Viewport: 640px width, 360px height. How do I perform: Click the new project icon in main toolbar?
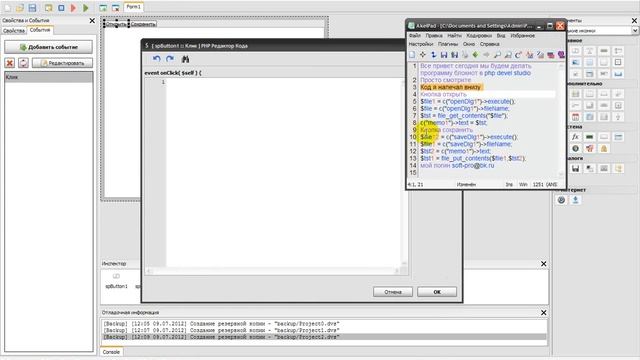tap(8, 7)
